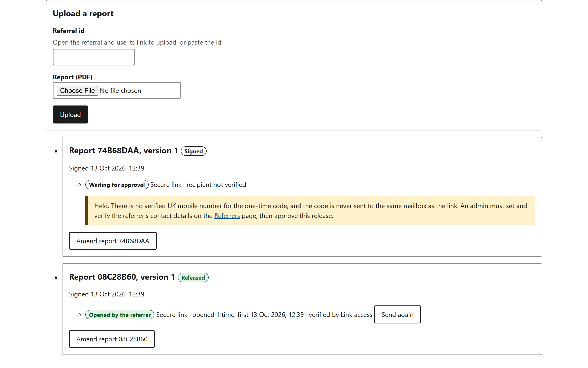The height and width of the screenshot is (368, 588).
Task: Click the Held warning message text
Action: [x=311, y=211]
